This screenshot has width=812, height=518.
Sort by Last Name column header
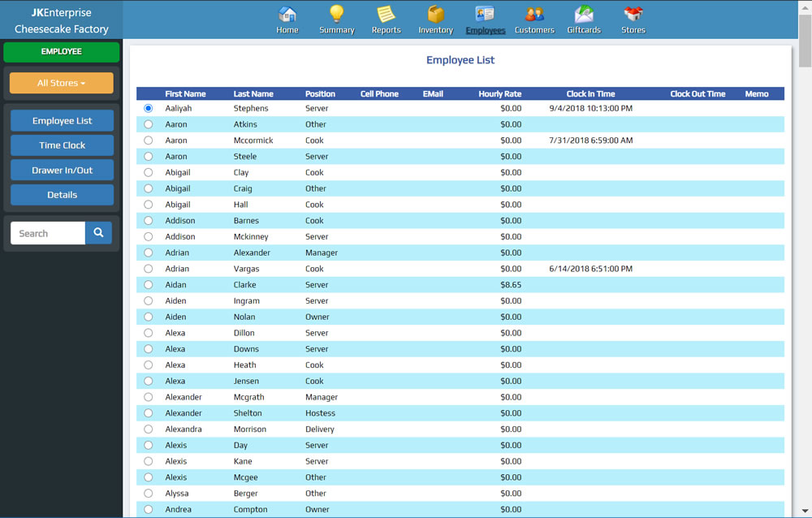click(253, 93)
